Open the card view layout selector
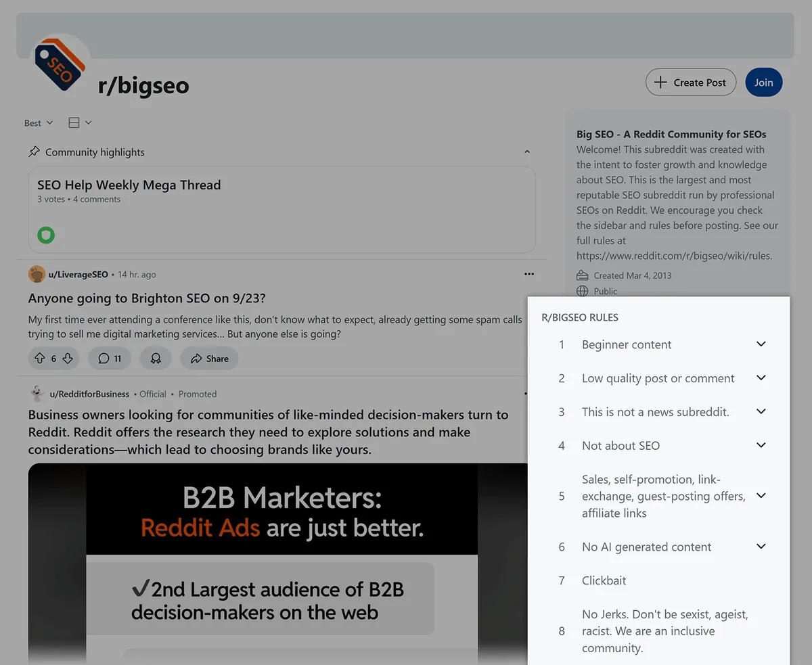The width and height of the screenshot is (812, 665). tap(80, 122)
